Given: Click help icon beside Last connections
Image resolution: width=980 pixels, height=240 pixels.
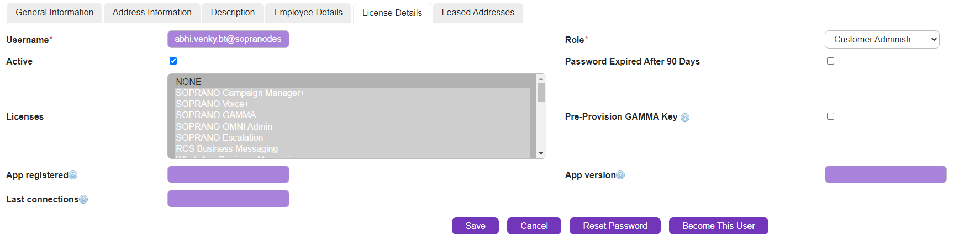Looking at the screenshot, I should (x=83, y=200).
